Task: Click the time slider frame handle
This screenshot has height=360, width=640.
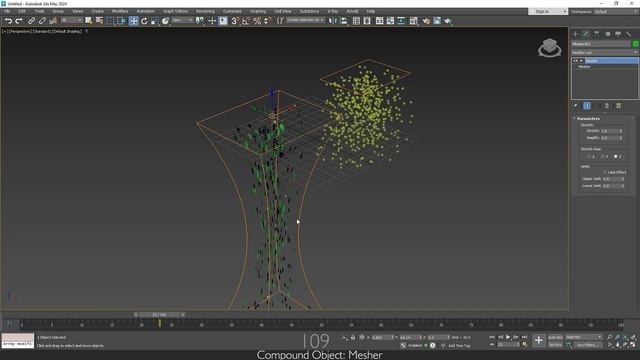Action: pos(159,315)
